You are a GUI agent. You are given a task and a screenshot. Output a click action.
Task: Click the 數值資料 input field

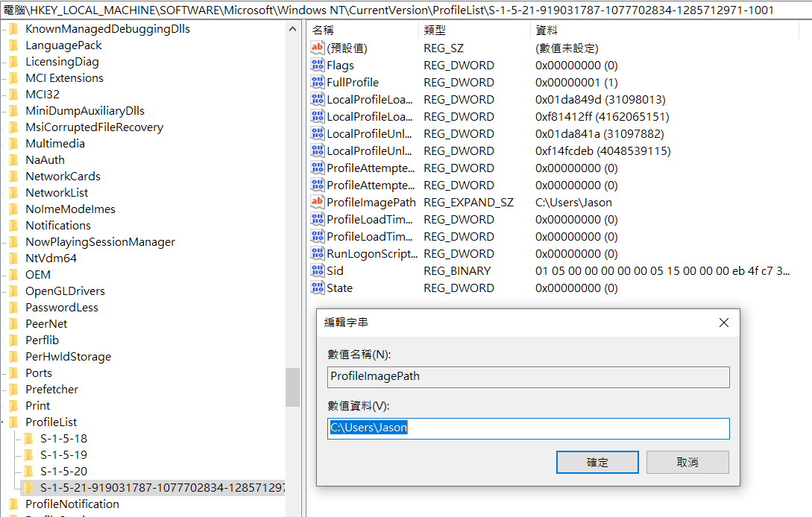pos(528,428)
